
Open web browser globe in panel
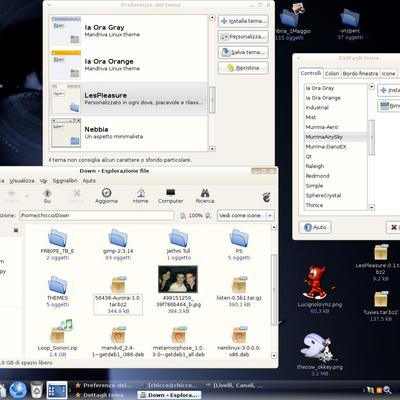tap(18, 390)
